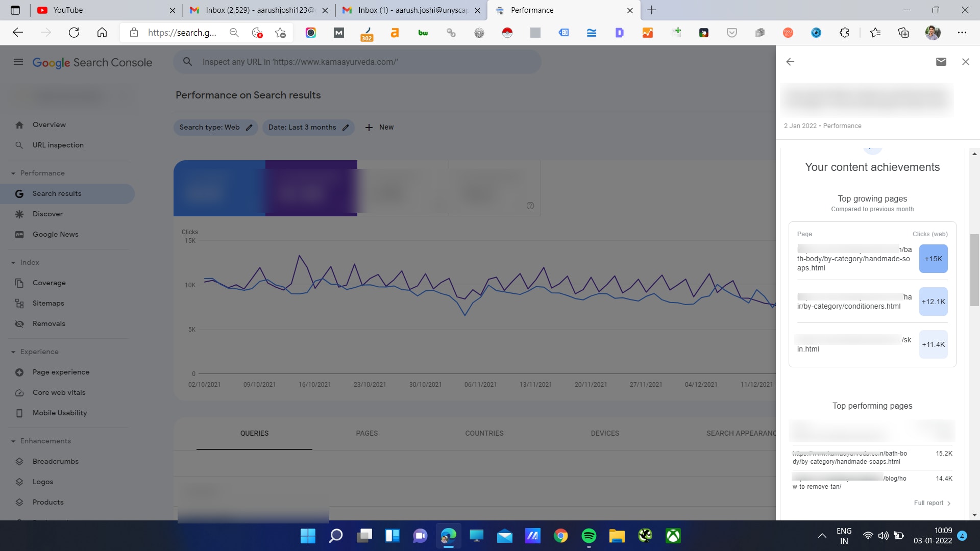Open Spotify from the taskbar

(x=589, y=536)
